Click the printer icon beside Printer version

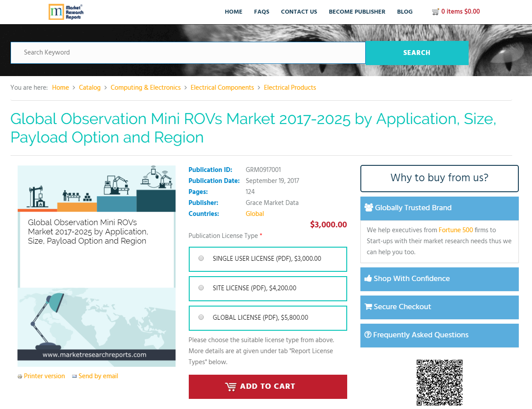click(20, 376)
